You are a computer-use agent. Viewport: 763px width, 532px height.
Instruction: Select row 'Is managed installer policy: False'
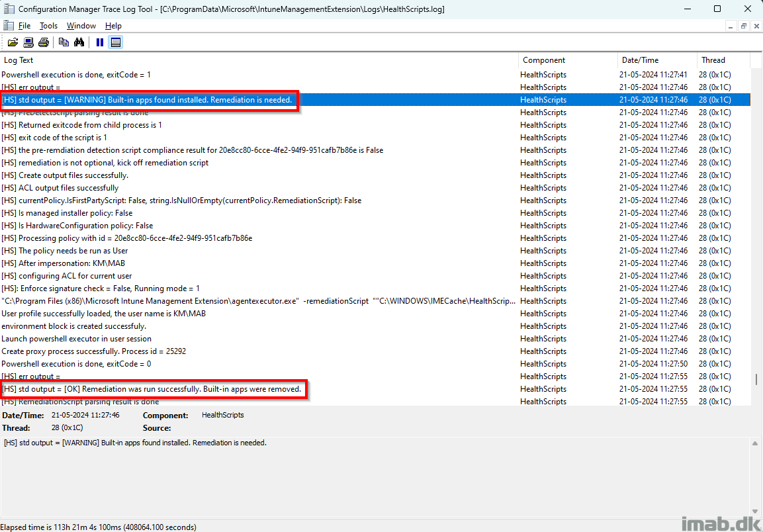pos(375,213)
